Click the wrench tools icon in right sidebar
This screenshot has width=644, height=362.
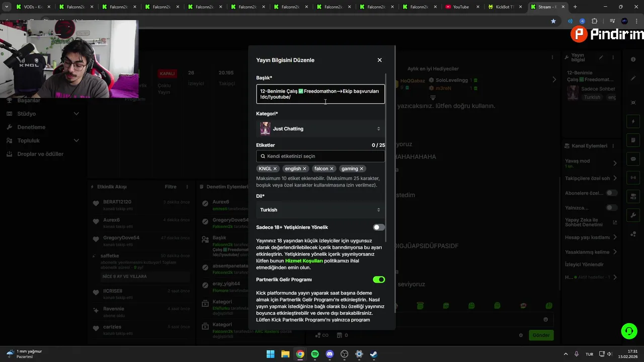[x=633, y=215]
